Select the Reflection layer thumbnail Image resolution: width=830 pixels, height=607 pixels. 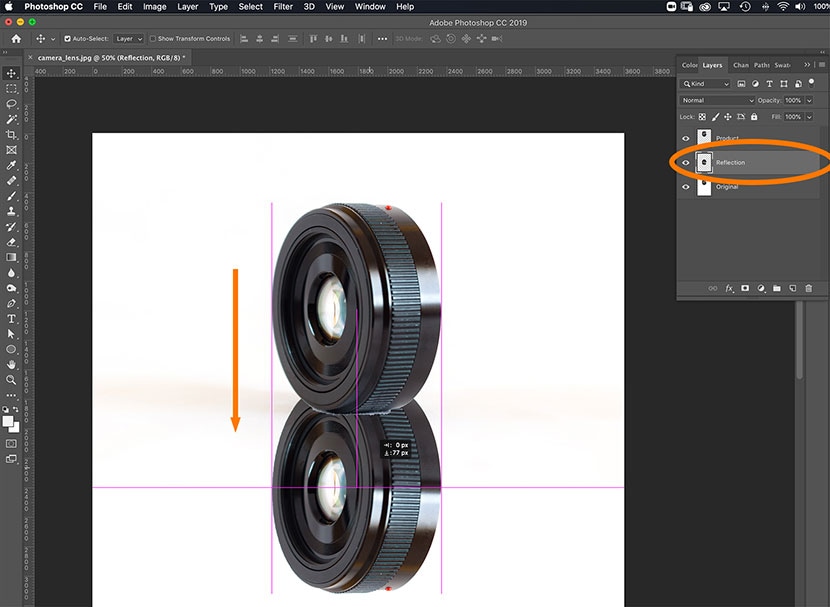704,162
